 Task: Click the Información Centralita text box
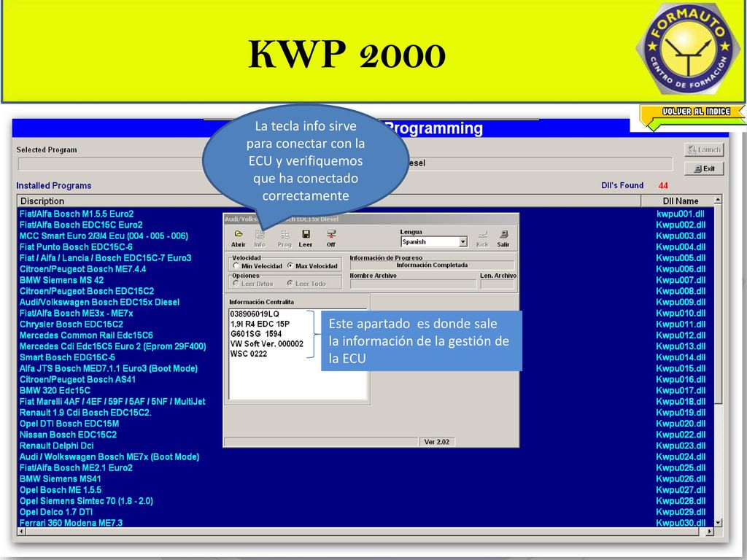coord(298,354)
